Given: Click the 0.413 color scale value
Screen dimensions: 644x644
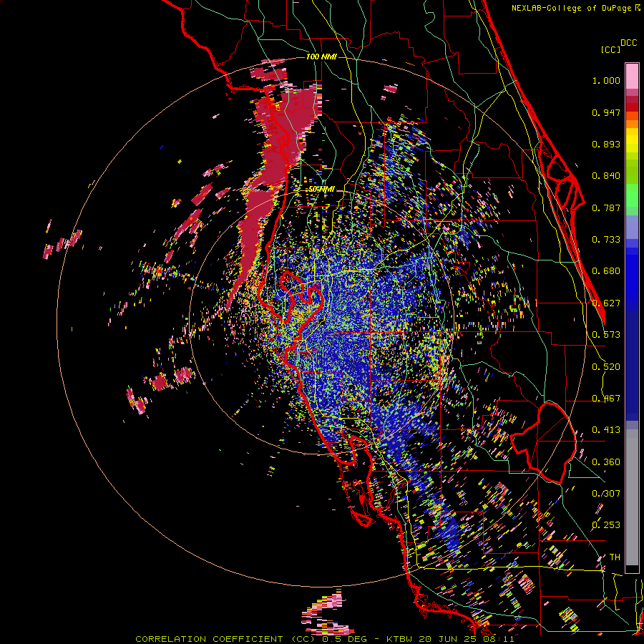Looking at the screenshot, I should 606,430.
